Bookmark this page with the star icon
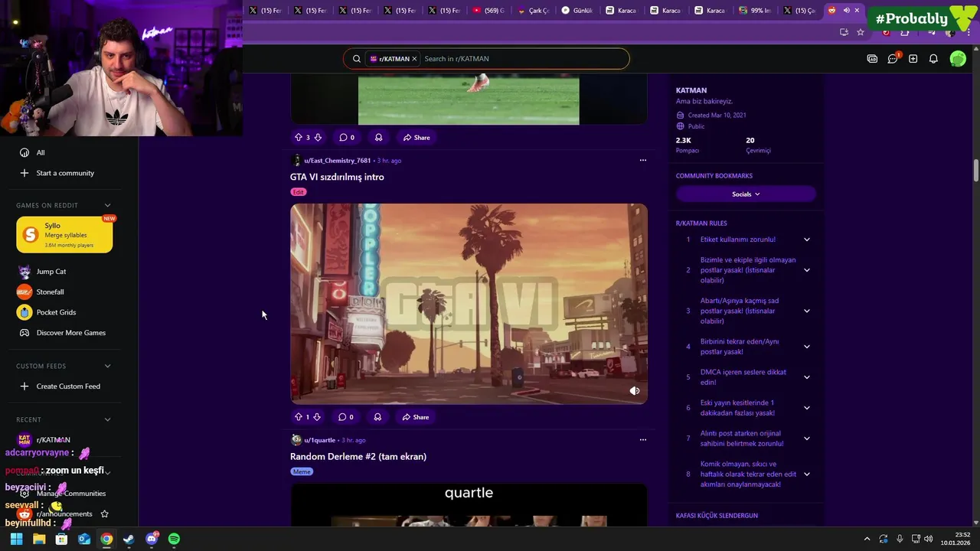980x551 pixels. coord(861,32)
